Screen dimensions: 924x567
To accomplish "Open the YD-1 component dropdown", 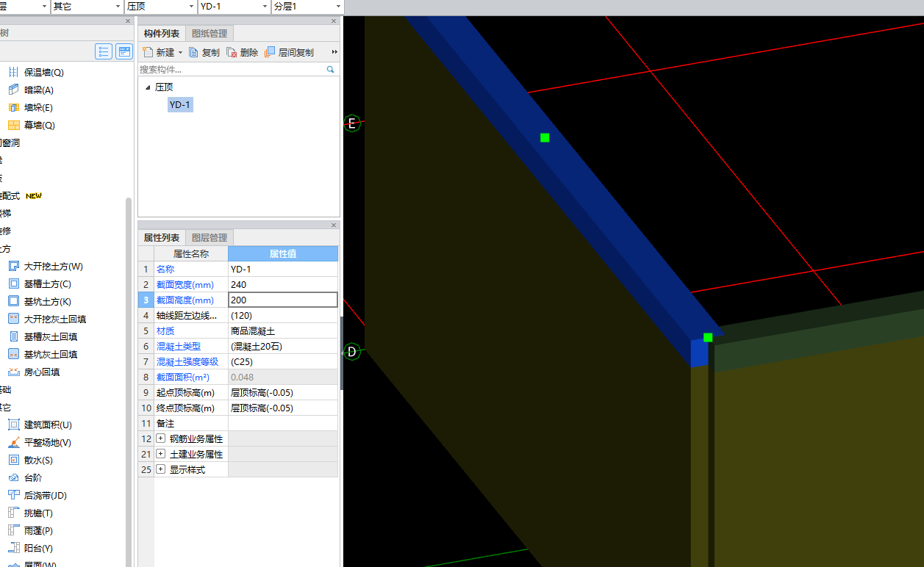I will (x=265, y=7).
